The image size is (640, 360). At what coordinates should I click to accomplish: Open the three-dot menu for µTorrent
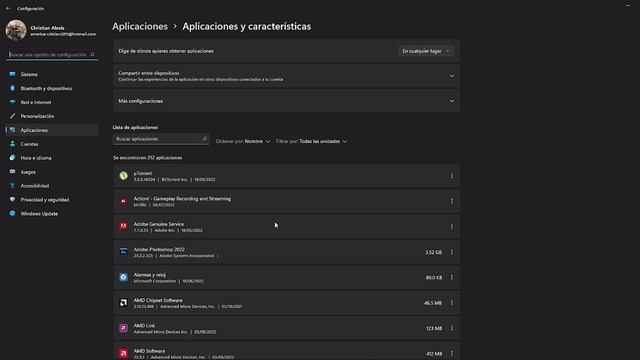pyautogui.click(x=451, y=176)
